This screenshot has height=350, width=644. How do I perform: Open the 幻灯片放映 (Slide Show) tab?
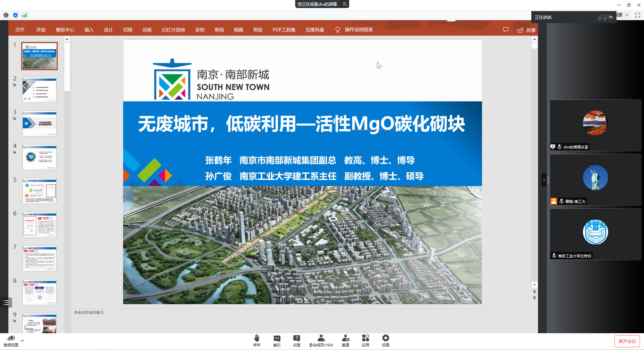pyautogui.click(x=173, y=30)
